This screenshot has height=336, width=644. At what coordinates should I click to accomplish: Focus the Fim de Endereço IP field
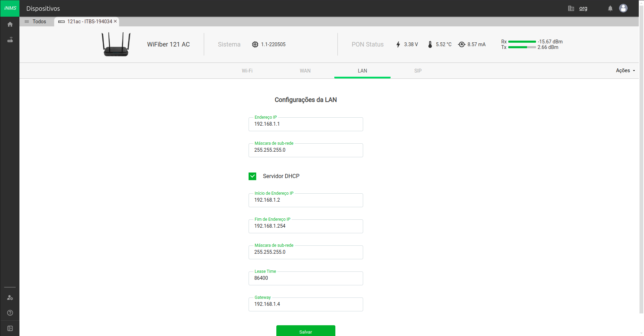click(306, 226)
